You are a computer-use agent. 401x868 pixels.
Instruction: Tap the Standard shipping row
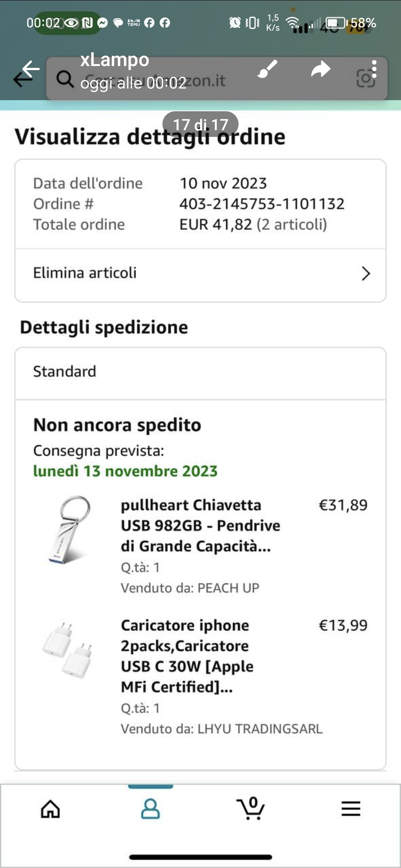click(x=200, y=372)
